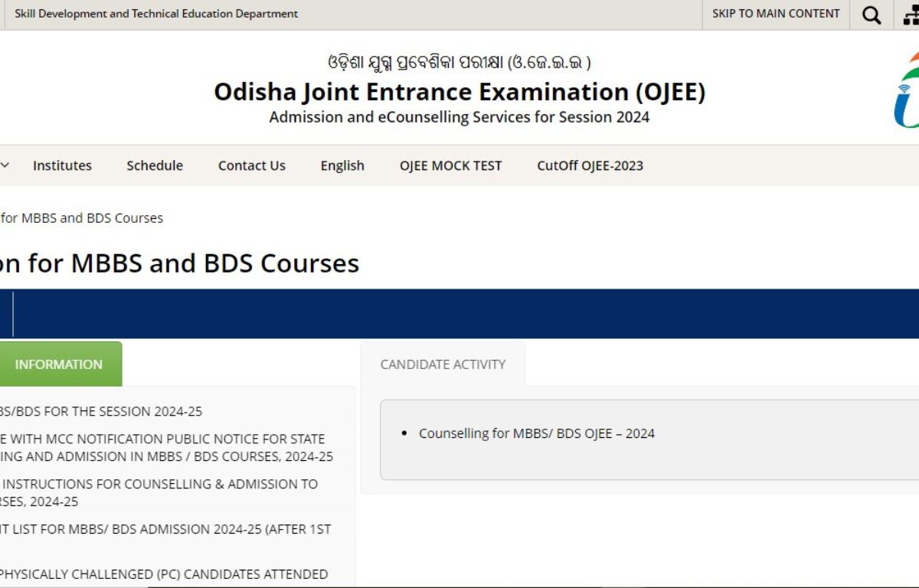Click the Odisha Joint Entrance Examination (OJEE) title
Image resolution: width=919 pixels, height=588 pixels.
[459, 92]
